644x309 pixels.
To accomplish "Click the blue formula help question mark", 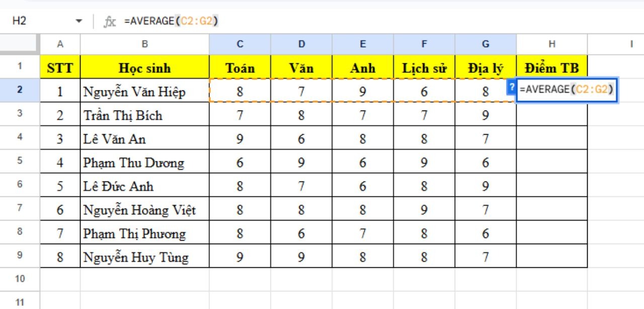I will click(x=512, y=87).
